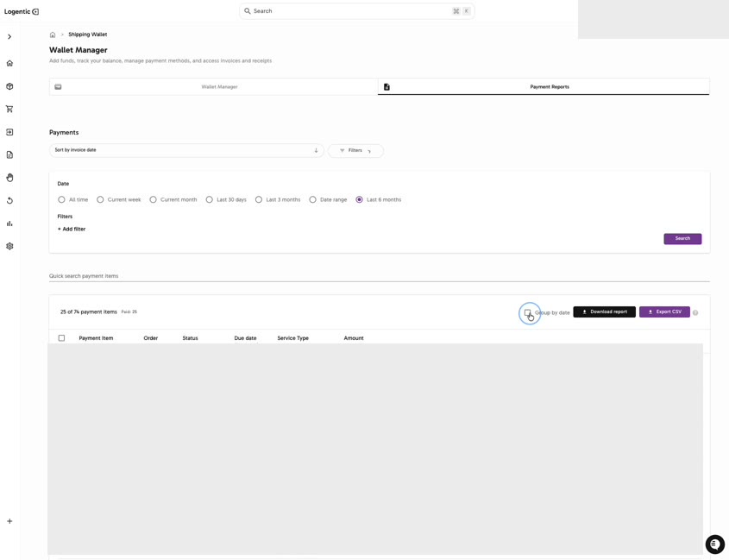Screen dimensions: 729x560
Task: Click the Export CSV button
Action: point(664,312)
